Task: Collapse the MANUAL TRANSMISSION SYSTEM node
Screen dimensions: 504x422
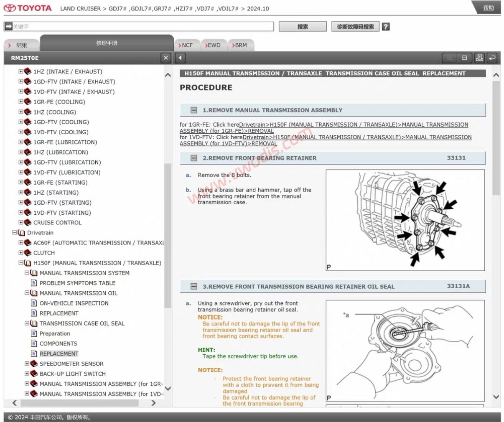Action: (x=27, y=273)
